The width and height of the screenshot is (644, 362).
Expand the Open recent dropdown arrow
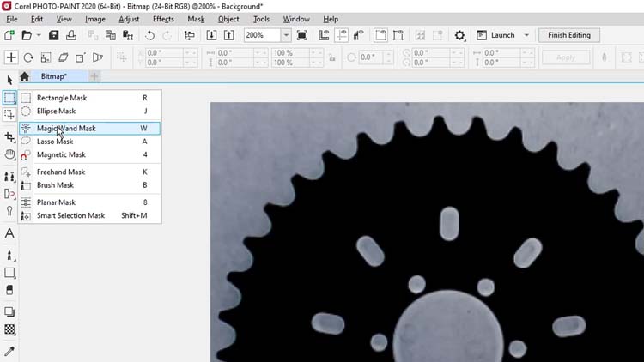pos(39,35)
